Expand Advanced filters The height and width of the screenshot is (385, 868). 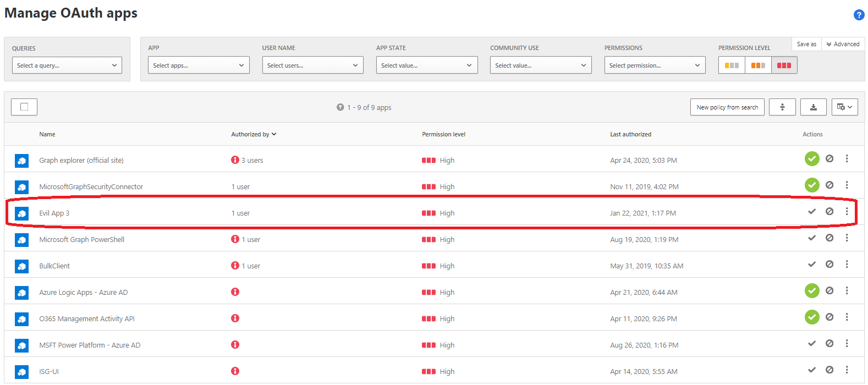point(843,44)
